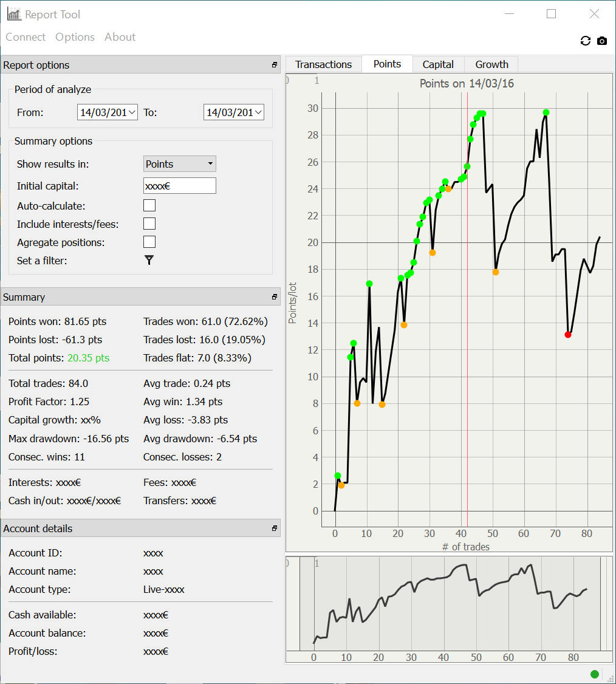Expand the Show results in combo box

[180, 164]
